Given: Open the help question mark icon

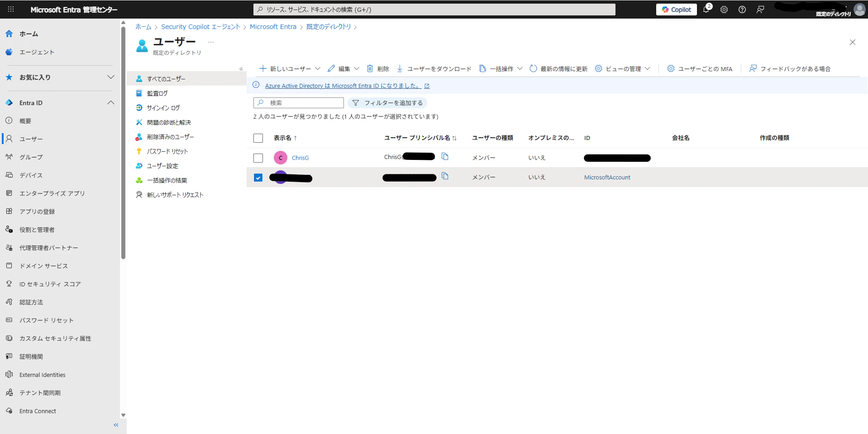Looking at the screenshot, I should click(742, 10).
